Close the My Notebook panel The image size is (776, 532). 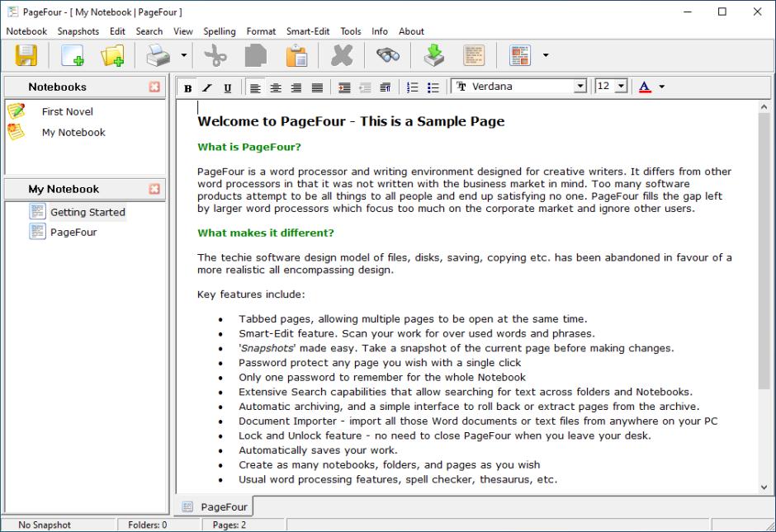154,189
